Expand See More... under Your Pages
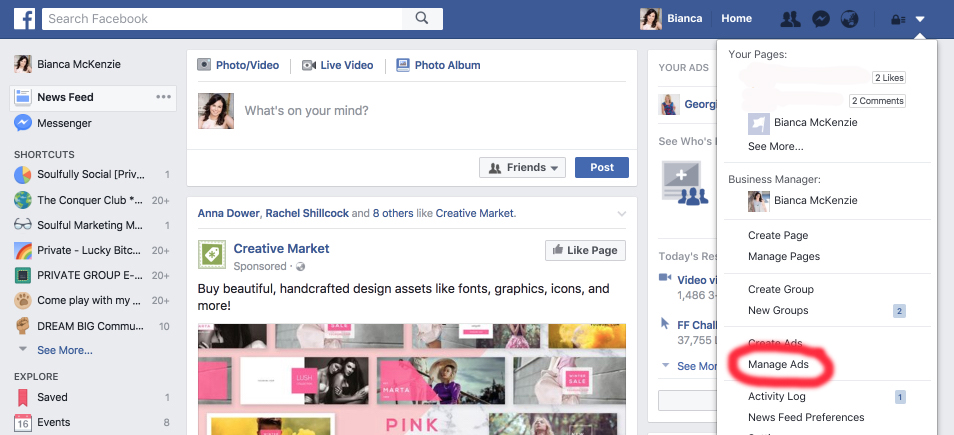The image size is (954, 435). coord(776,147)
